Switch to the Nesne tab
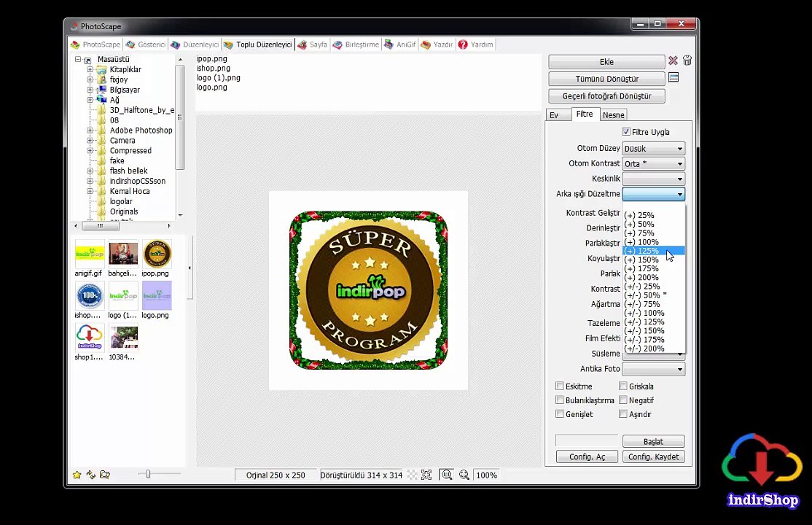This screenshot has height=525, width=812. click(x=613, y=115)
